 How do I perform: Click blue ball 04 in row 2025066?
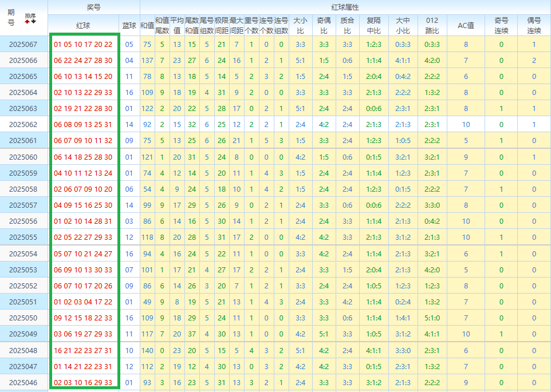[x=129, y=60]
